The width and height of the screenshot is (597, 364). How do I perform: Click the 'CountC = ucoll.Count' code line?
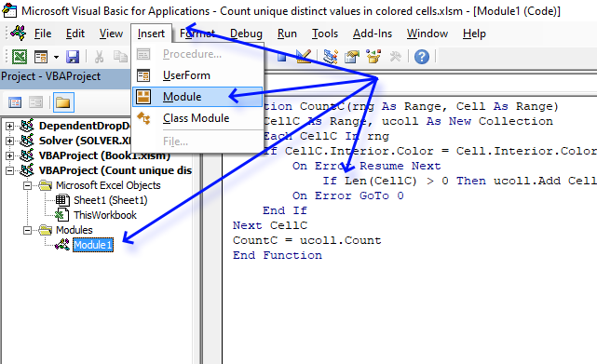point(306,240)
